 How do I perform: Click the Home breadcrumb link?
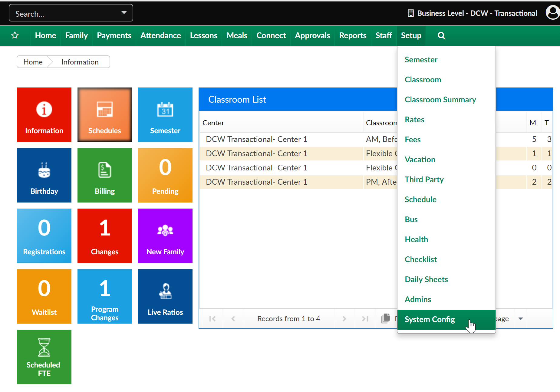coord(33,62)
